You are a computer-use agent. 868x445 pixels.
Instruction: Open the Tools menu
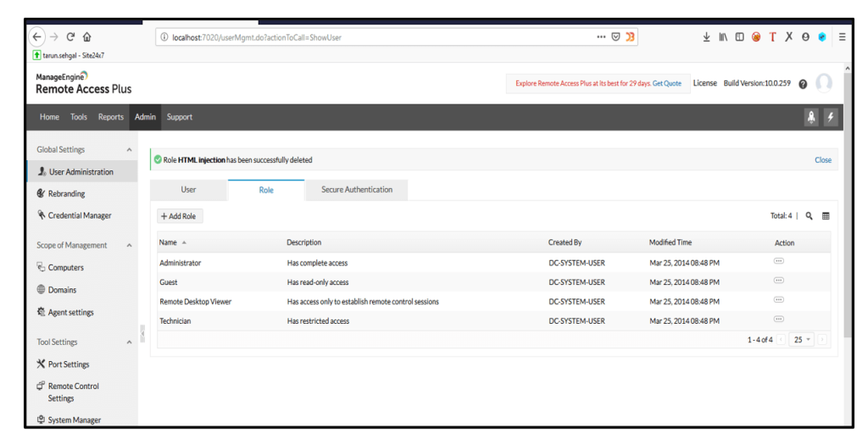click(x=79, y=117)
